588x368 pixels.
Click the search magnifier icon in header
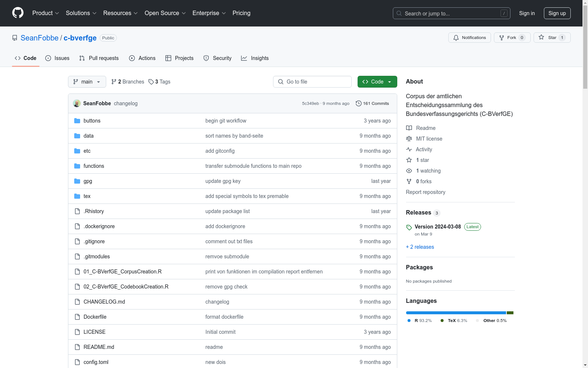click(x=399, y=13)
